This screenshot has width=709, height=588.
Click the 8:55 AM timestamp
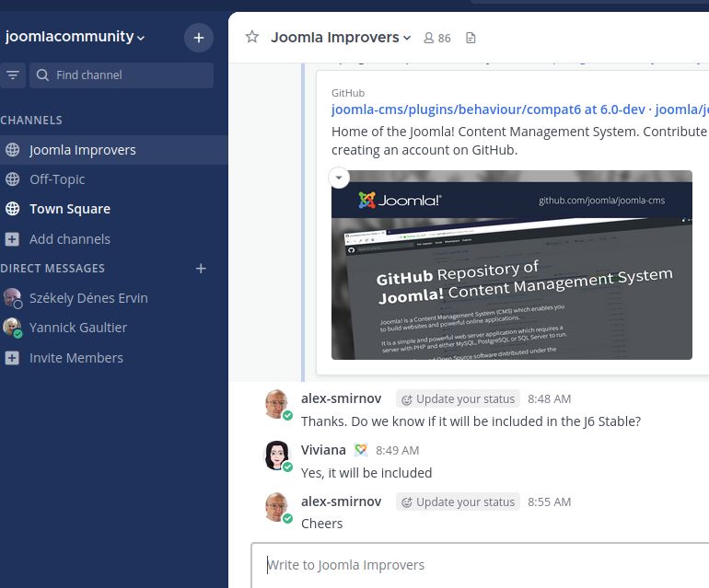coord(549,502)
